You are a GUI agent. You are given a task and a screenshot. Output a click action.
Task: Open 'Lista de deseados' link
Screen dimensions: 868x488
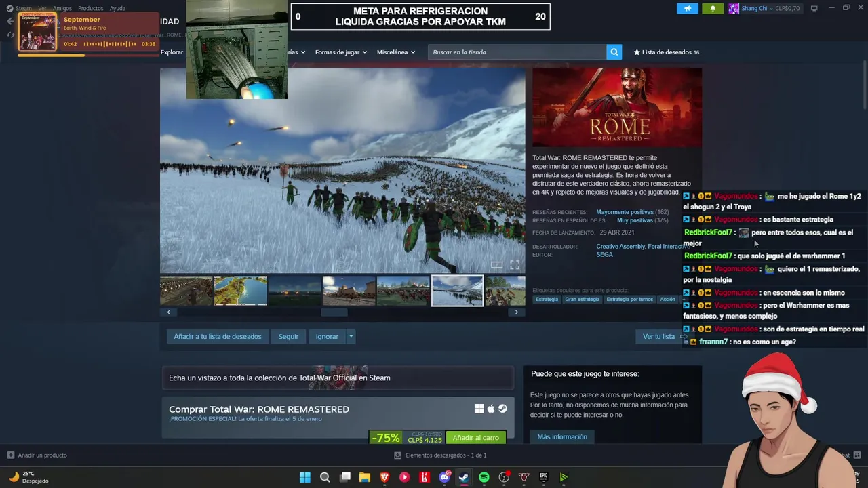pyautogui.click(x=666, y=52)
